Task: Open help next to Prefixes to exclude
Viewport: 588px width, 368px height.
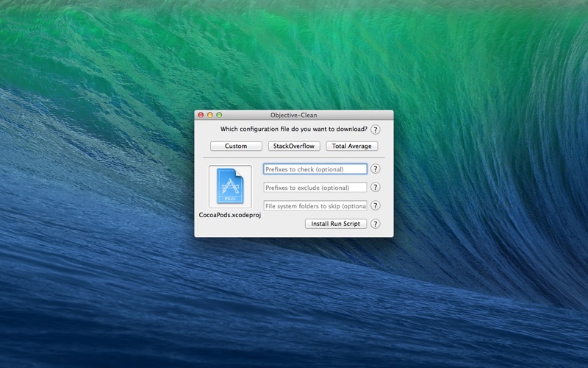Action: (375, 188)
